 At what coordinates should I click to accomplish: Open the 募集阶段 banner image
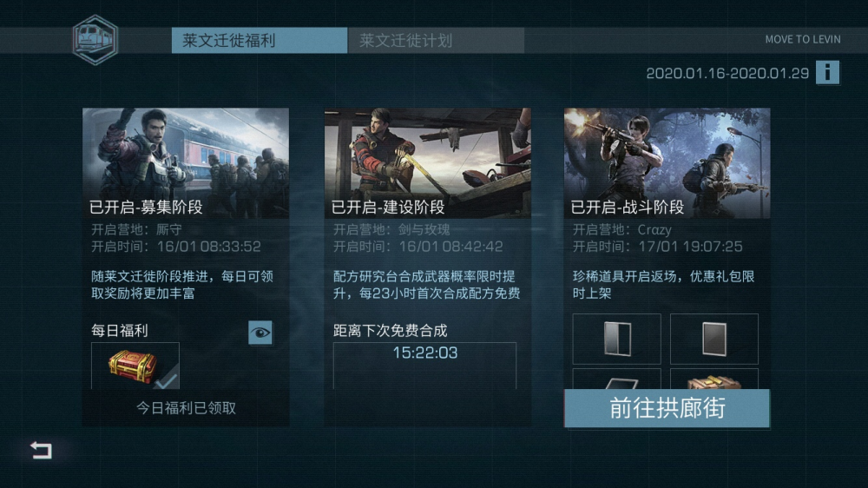pos(186,163)
